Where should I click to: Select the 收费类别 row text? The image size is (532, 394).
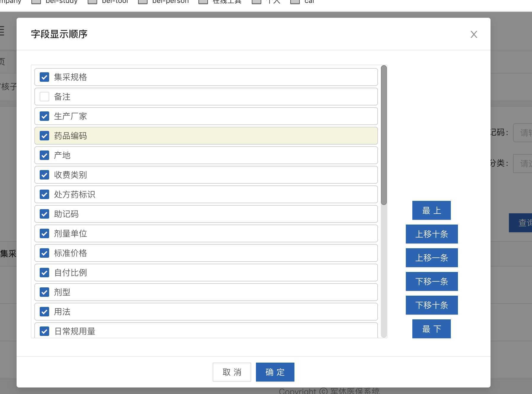tap(70, 175)
